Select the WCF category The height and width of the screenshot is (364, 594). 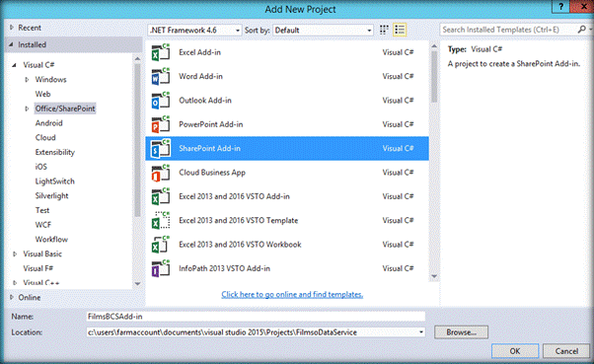click(x=43, y=225)
